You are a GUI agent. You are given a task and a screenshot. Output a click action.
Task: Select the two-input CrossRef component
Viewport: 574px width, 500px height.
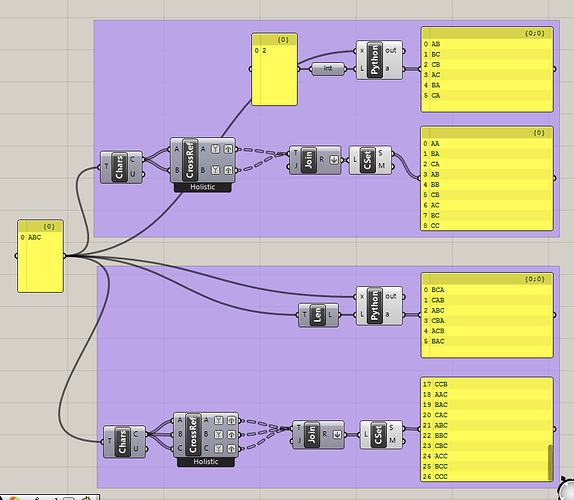pyautogui.click(x=203, y=160)
